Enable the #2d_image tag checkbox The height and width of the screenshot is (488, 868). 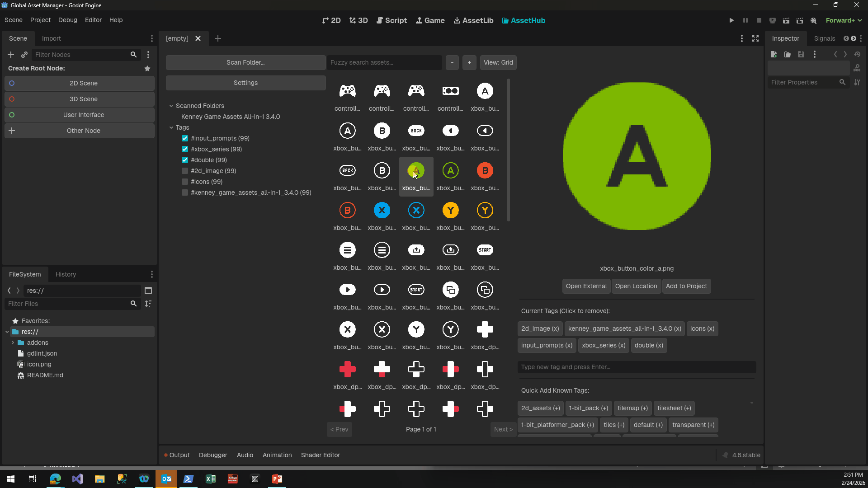(x=185, y=171)
